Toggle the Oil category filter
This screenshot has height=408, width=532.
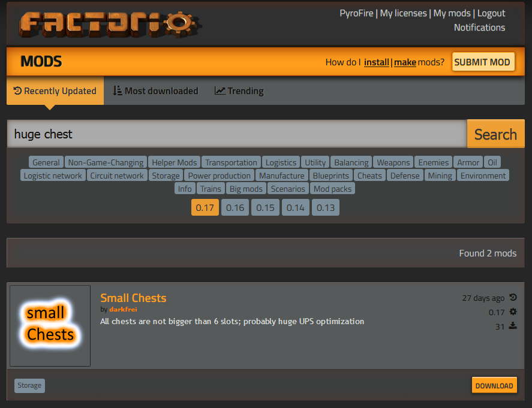pyautogui.click(x=492, y=162)
